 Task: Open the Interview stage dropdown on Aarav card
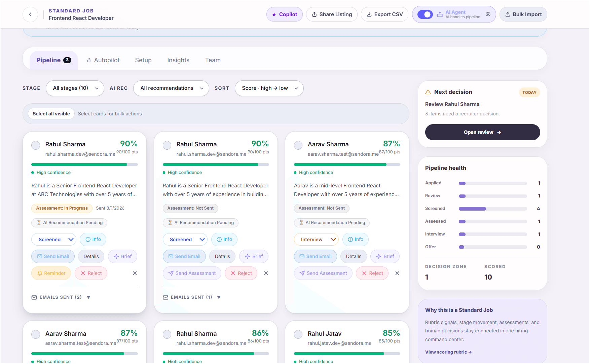316,240
